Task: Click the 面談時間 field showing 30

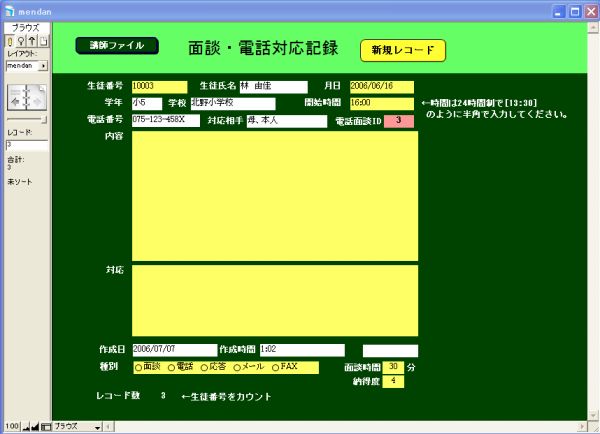Action: pyautogui.click(x=394, y=367)
